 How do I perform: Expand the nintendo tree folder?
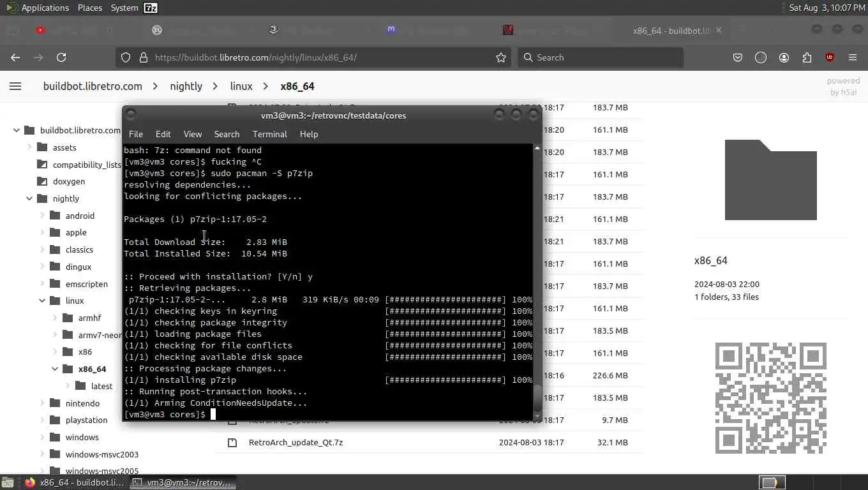[x=42, y=403]
